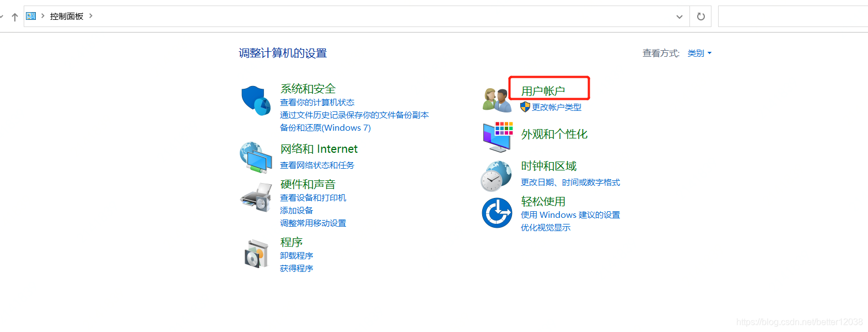Click the refresh button in address bar
868x332 pixels.
click(700, 17)
